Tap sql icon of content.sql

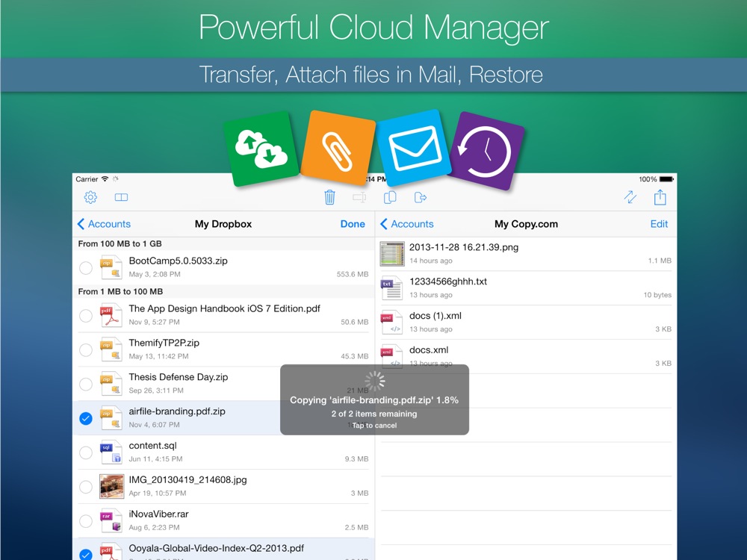[111, 452]
